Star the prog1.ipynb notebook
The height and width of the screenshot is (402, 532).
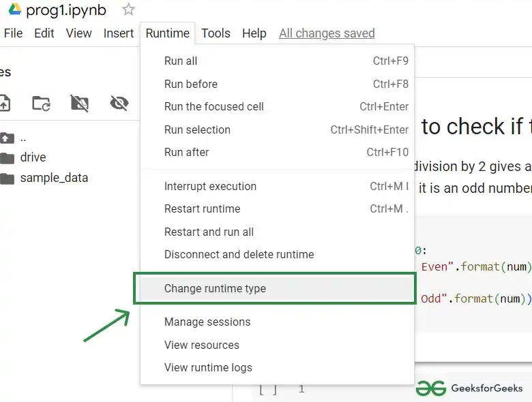[128, 10]
